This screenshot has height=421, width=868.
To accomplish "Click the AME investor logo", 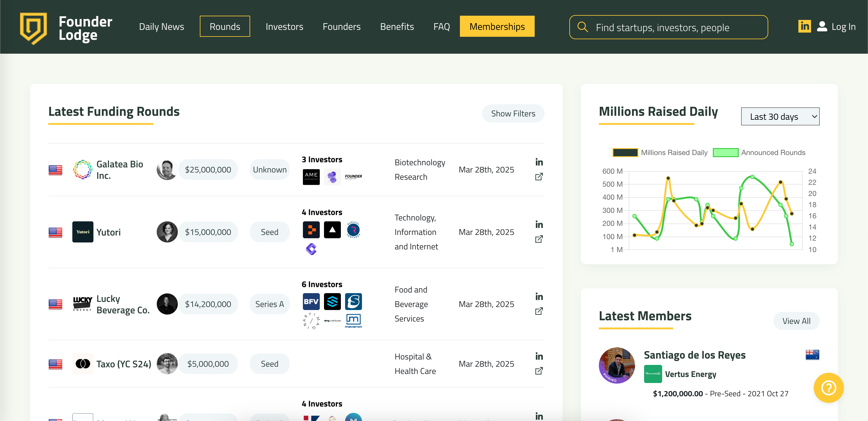I will click(311, 177).
